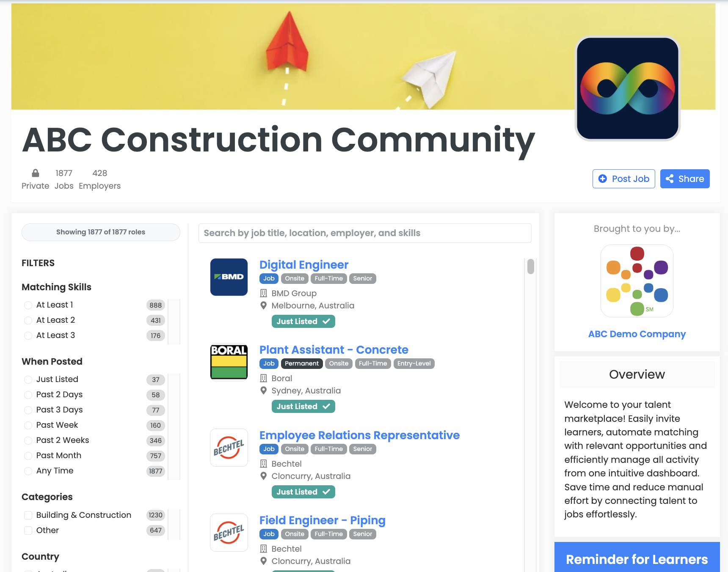The height and width of the screenshot is (572, 728).
Task: Click Bechtel logo beside Field Engineer - Piping
Action: [229, 533]
